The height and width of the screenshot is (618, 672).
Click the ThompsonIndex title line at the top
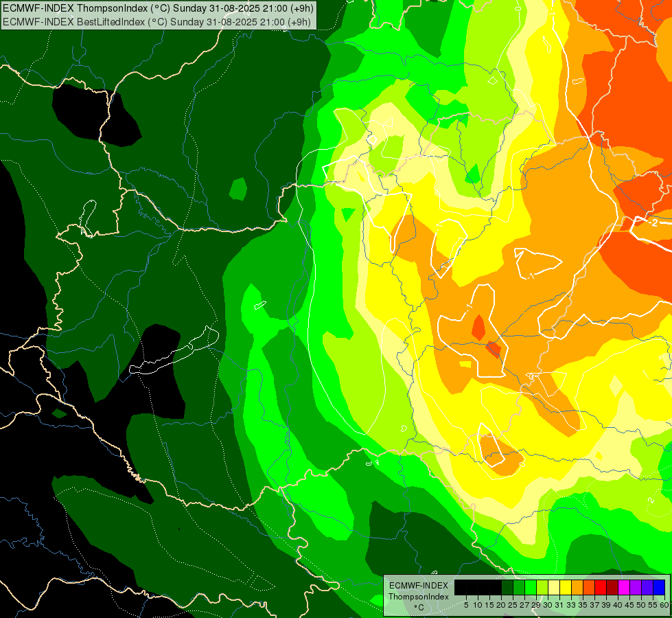pyautogui.click(x=158, y=8)
